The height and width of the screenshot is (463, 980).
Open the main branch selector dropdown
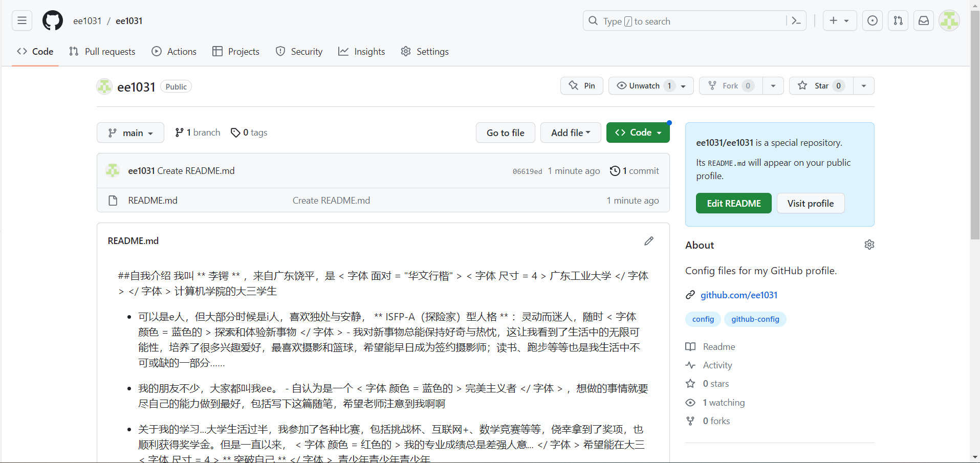point(130,133)
